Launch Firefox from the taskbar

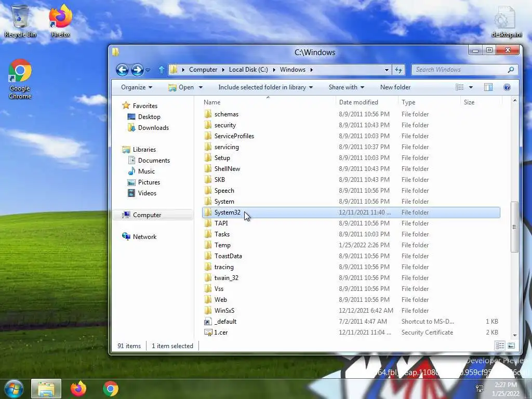tap(78, 389)
